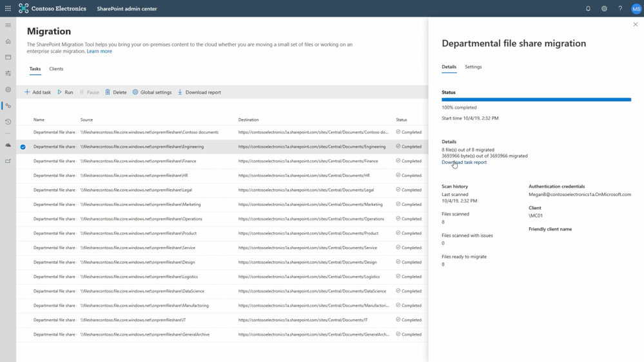Delete the selected task

click(x=116, y=92)
